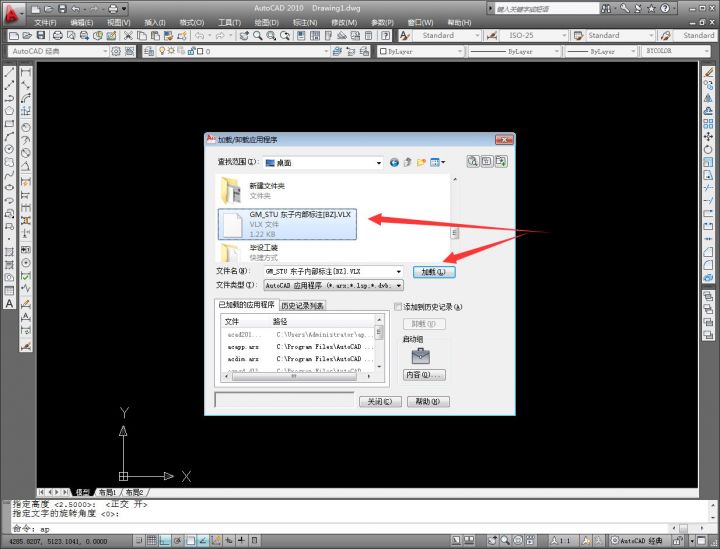Image resolution: width=720 pixels, height=549 pixels.
Task: Click the Print icon in quick access toolbar
Action: pos(111,9)
